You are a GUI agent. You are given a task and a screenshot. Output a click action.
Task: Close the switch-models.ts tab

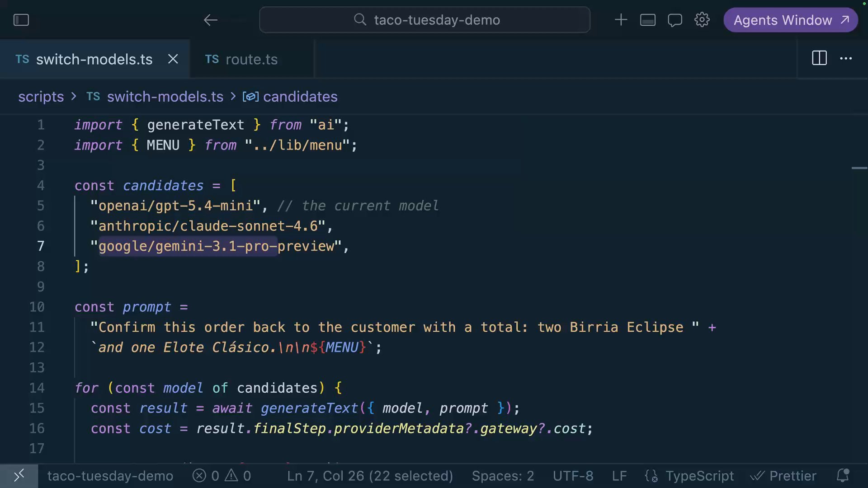click(x=173, y=59)
